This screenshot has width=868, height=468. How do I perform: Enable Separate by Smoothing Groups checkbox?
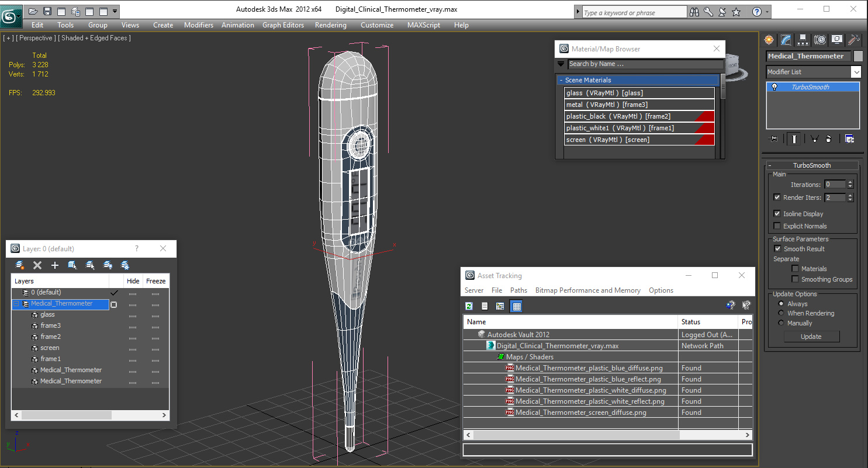[795, 279]
